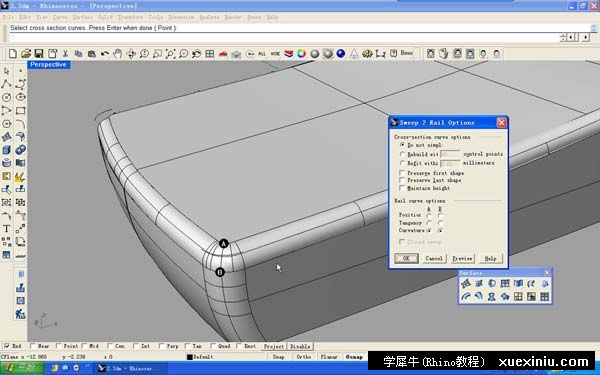This screenshot has width=600, height=375.
Task: Open the Transform menu
Action: click(130, 17)
